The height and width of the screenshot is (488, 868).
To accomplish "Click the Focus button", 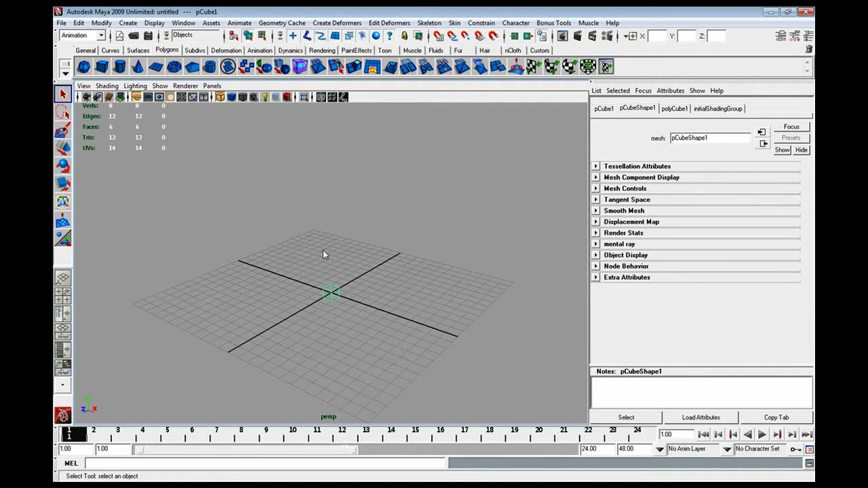I will 791,127.
